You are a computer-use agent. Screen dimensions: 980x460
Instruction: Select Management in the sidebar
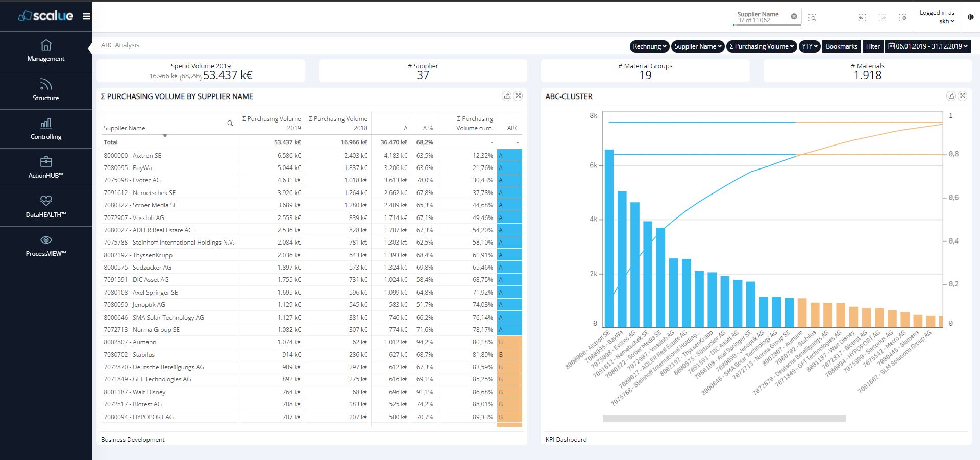tap(46, 51)
